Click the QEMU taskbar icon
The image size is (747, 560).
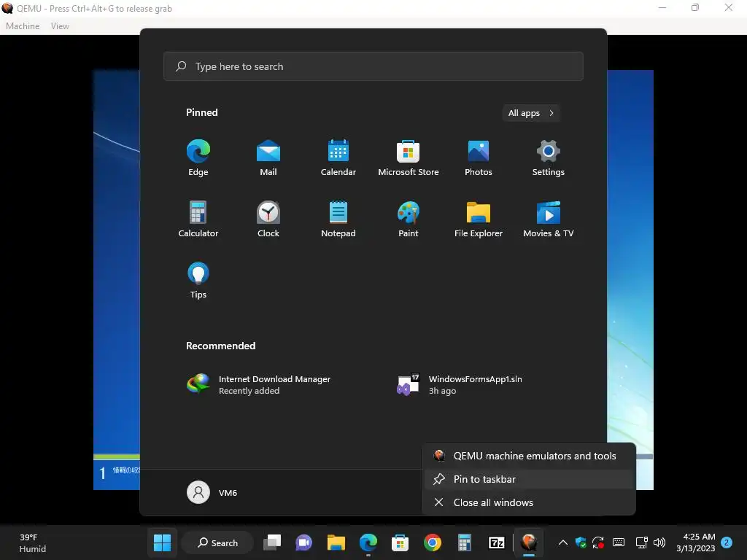point(529,542)
